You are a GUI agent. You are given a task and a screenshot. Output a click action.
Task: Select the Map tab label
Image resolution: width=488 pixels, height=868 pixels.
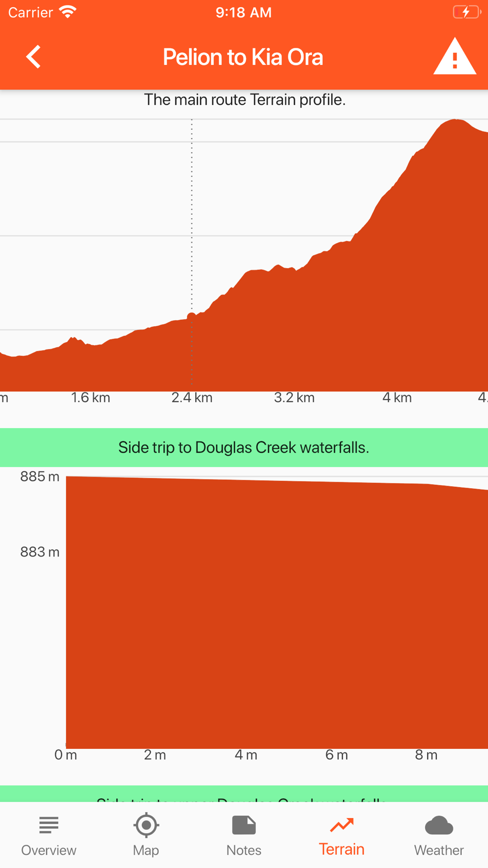point(146,850)
